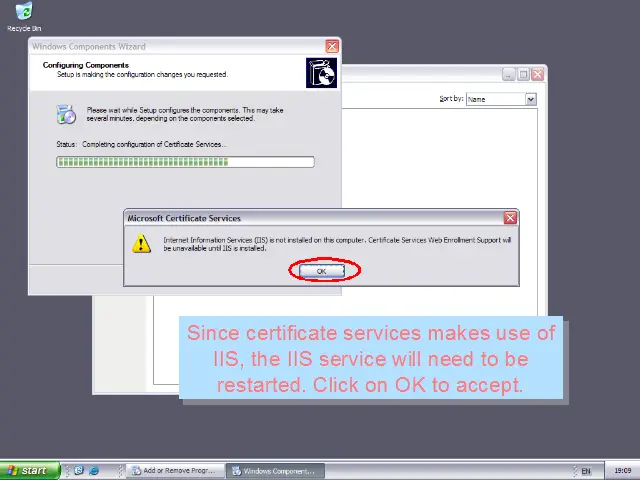Switch to Add or Remove Programs taskbar item
The width and height of the screenshot is (640, 480).
(175, 471)
